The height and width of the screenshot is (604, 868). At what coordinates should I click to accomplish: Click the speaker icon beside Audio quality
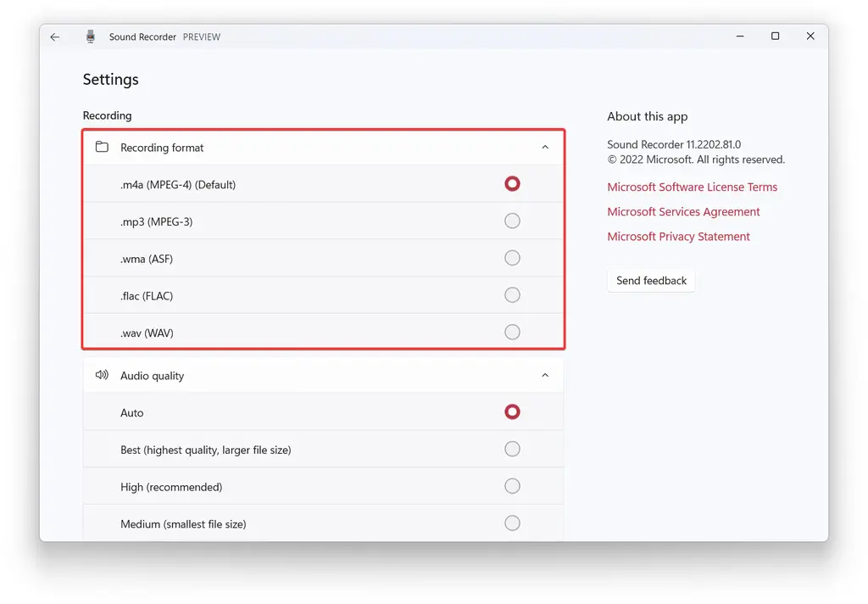[x=102, y=375]
